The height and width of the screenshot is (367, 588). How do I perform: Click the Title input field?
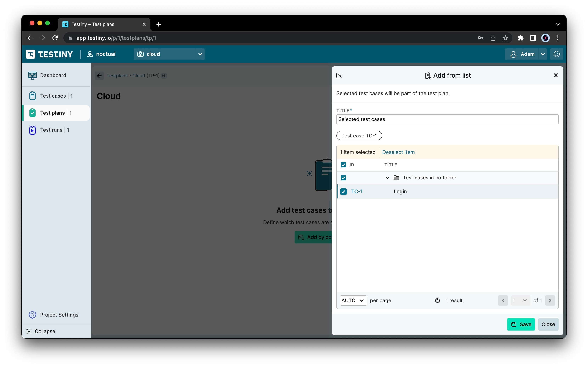[x=447, y=119]
